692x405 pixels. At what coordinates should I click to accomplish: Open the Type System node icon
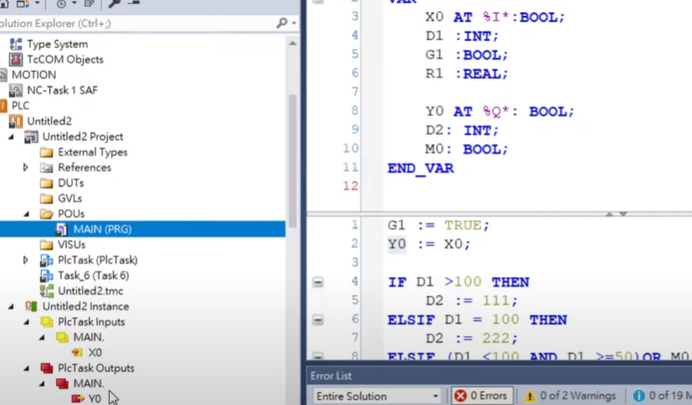point(15,44)
